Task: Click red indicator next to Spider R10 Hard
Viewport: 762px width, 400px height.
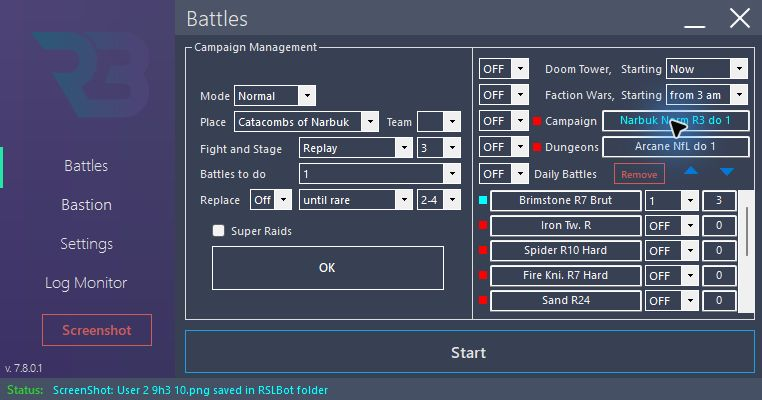Action: (x=483, y=250)
